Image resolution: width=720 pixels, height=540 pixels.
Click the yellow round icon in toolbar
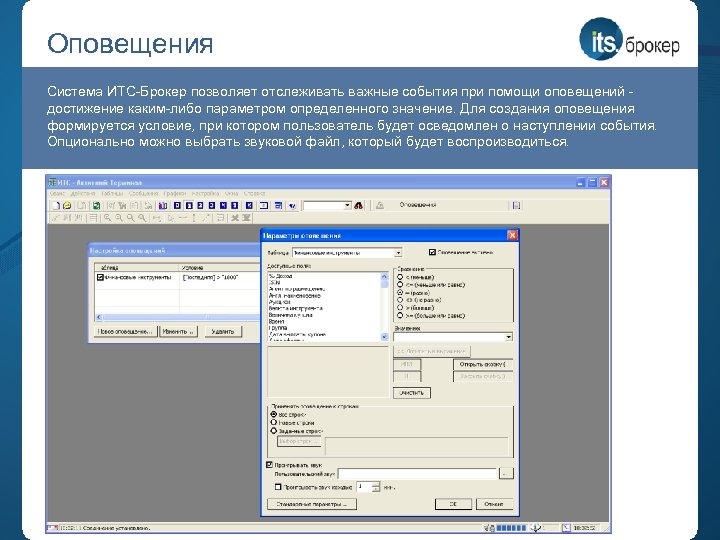pyautogui.click(x=67, y=206)
